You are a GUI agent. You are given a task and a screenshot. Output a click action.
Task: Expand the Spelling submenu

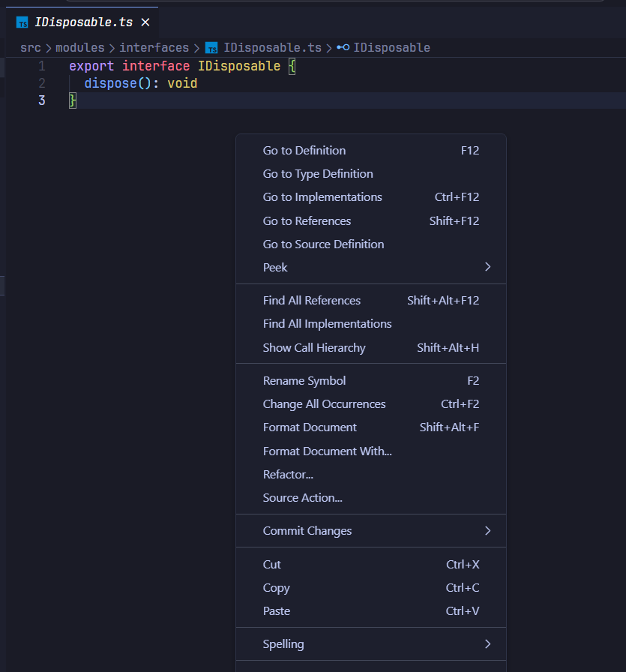tap(371, 644)
